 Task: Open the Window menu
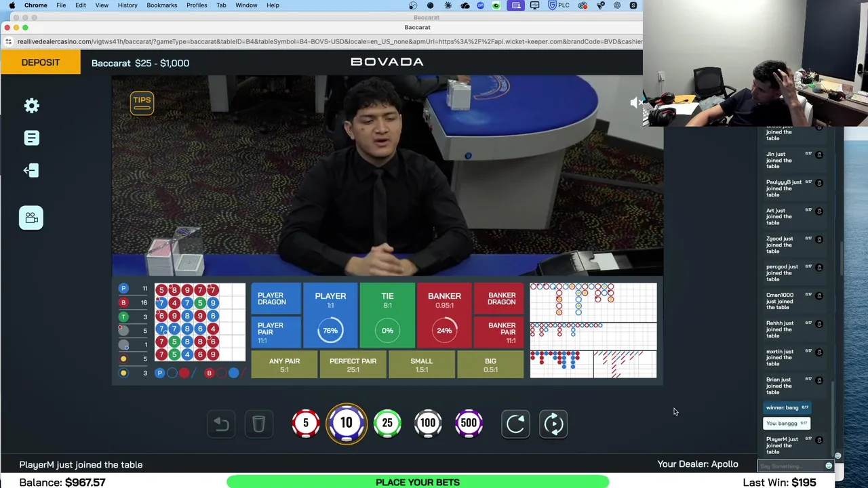tap(246, 5)
